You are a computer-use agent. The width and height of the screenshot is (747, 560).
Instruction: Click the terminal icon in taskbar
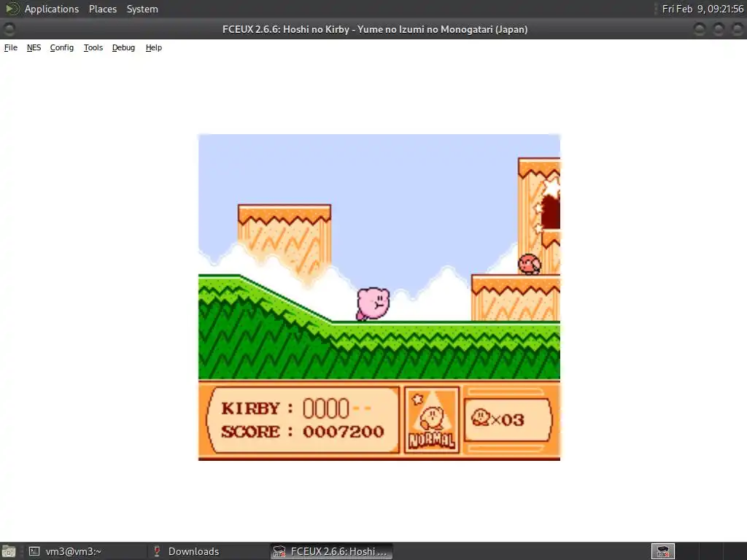tap(34, 551)
